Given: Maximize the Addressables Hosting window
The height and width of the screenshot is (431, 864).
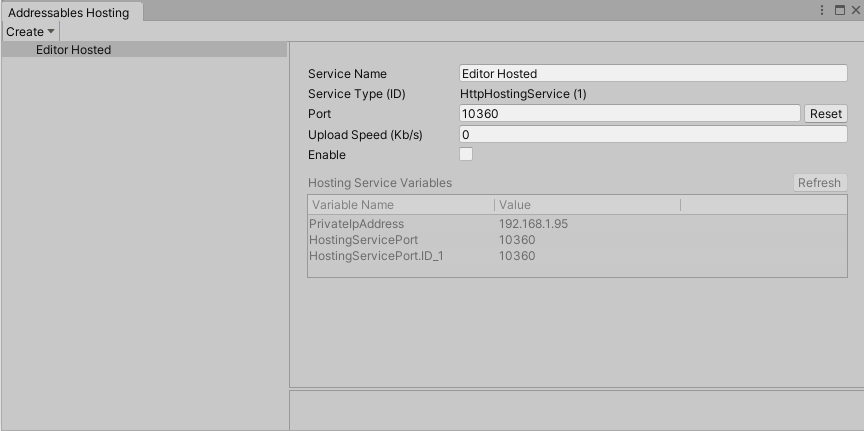Looking at the screenshot, I should point(839,11).
